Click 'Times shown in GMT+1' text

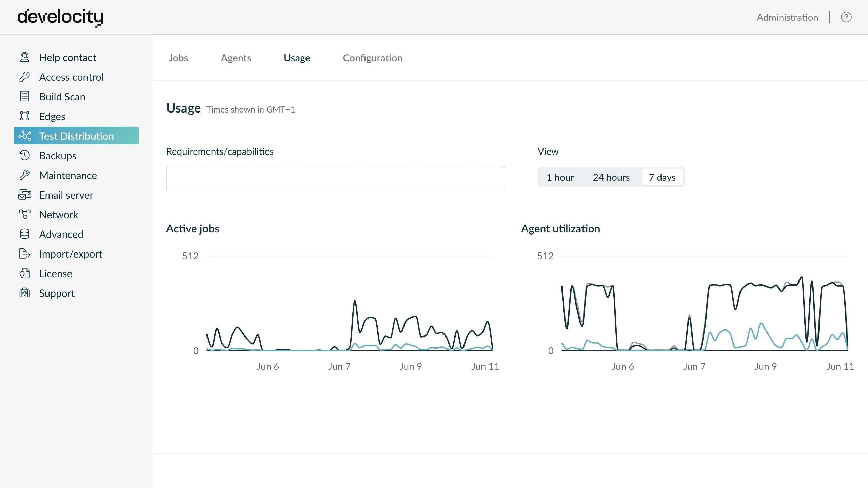pos(251,109)
